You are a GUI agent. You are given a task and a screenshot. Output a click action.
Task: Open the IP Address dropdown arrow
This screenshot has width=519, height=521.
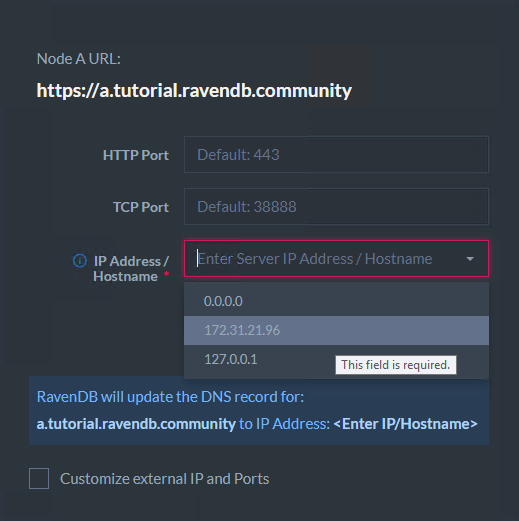[x=470, y=259]
